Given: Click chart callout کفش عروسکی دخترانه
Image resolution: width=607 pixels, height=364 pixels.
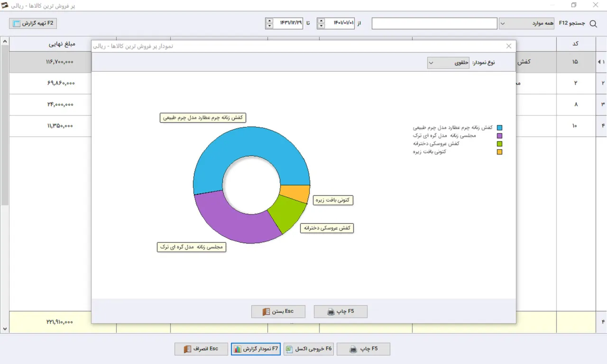Looking at the screenshot, I should click(x=327, y=228).
